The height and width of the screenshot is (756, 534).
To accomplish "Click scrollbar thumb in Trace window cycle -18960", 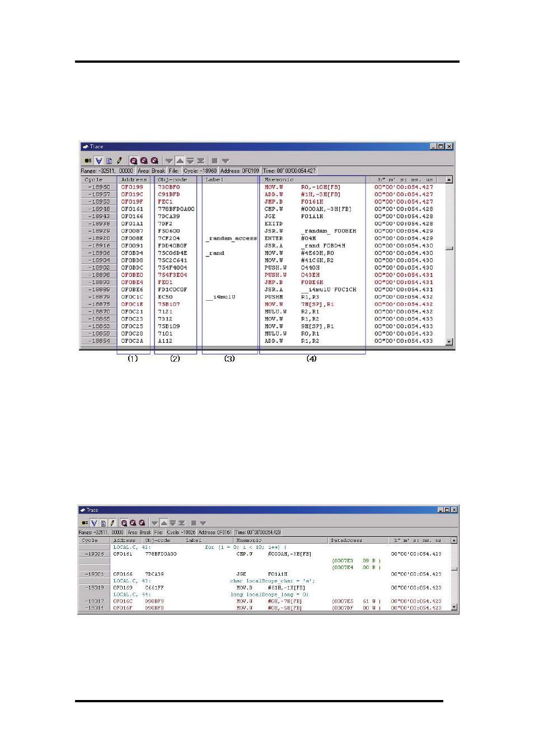I will tap(449, 248).
